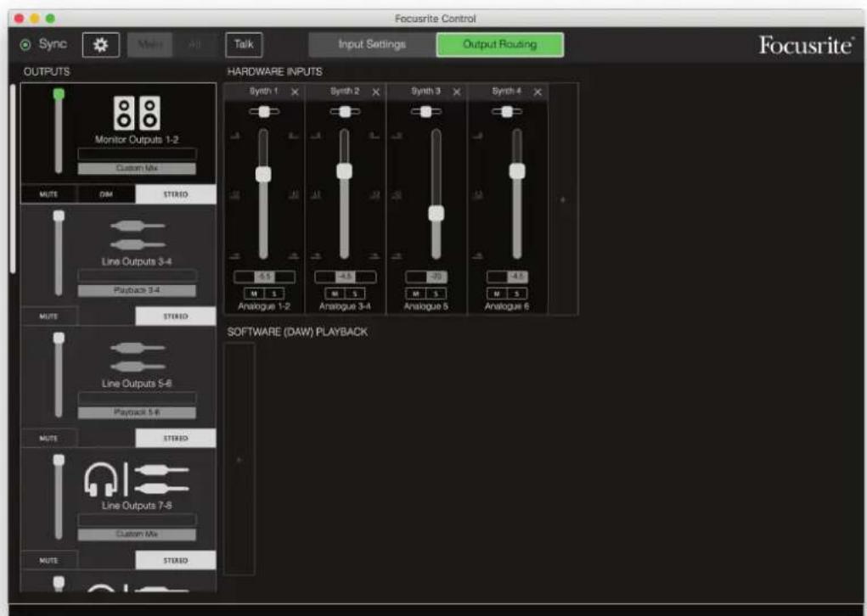This screenshot has height=616, width=867.
Task: Mute the Synth 3 Analogue 5 channel
Action: tap(416, 294)
